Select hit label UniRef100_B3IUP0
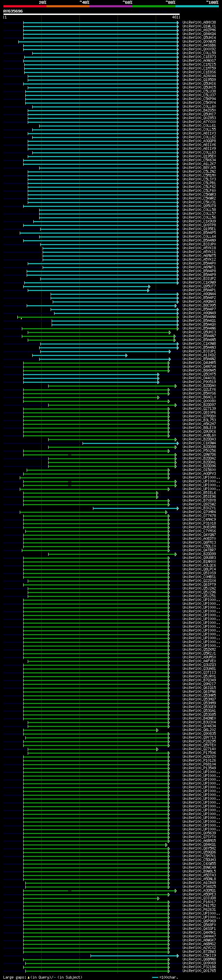 coord(199,244)
